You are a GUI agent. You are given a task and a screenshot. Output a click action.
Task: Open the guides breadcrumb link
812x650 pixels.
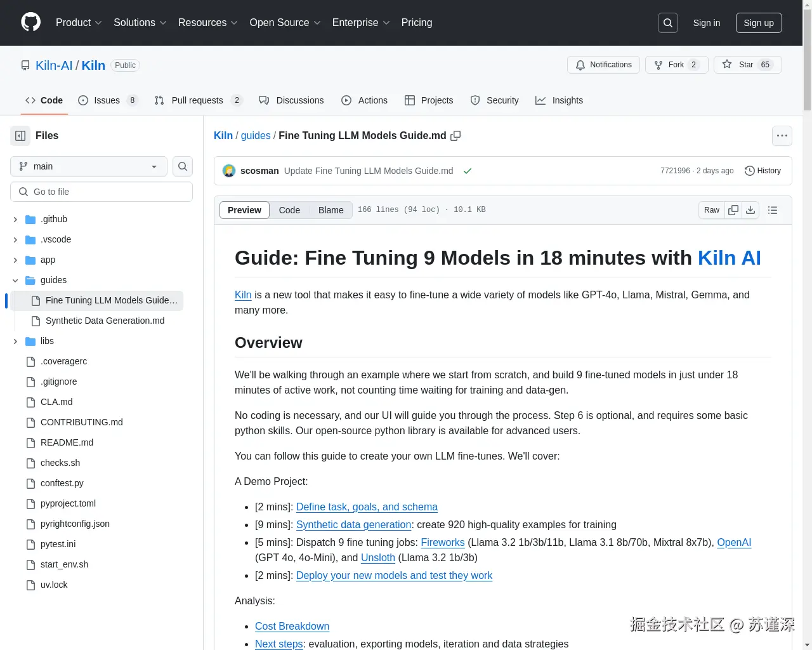click(256, 136)
